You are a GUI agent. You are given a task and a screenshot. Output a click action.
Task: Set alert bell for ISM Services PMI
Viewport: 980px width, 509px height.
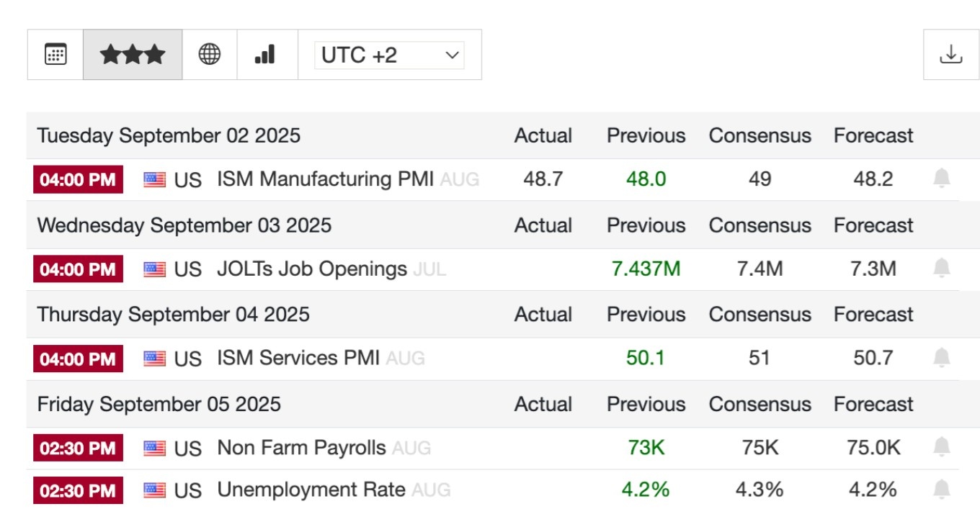941,358
